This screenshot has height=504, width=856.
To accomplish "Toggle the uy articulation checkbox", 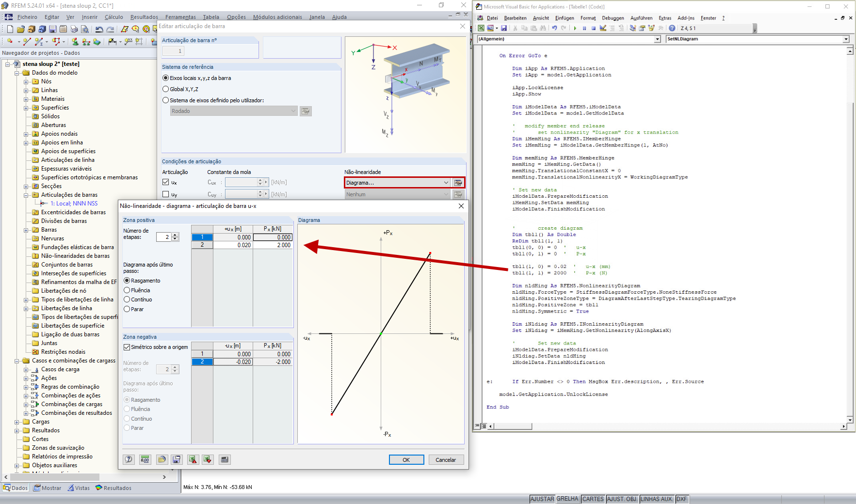I will click(x=166, y=194).
